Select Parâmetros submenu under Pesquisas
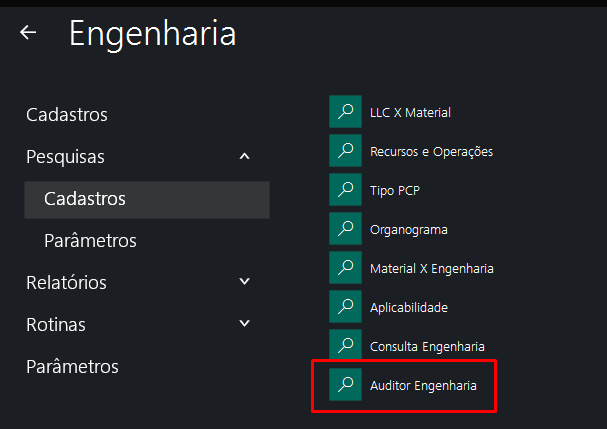This screenshot has width=607, height=429. [90, 241]
